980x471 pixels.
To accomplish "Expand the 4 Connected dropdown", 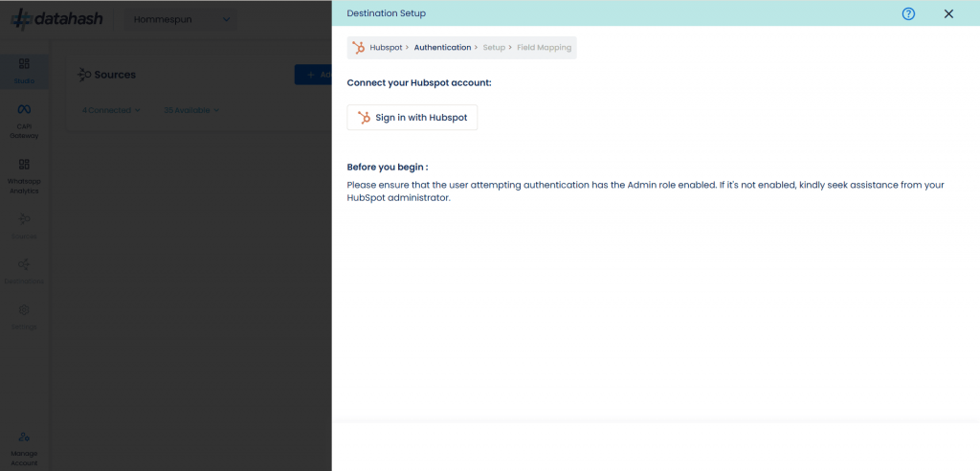I will [x=111, y=110].
